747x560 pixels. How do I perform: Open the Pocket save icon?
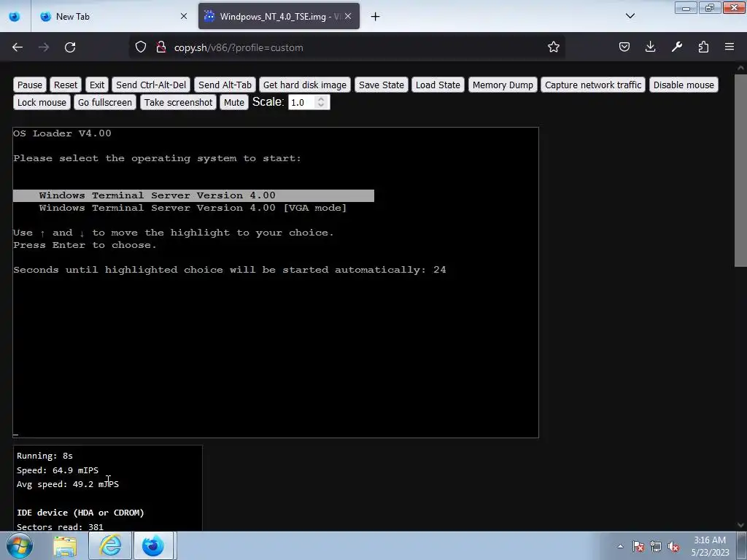624,47
